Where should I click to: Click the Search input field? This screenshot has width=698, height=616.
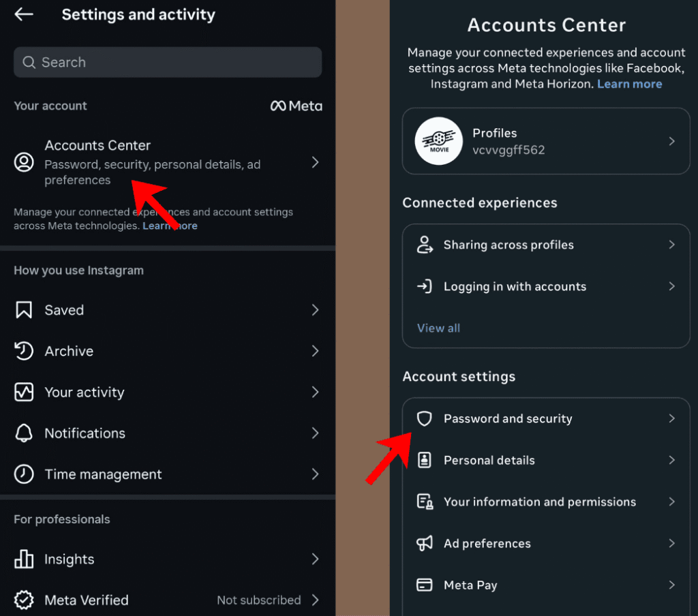coord(168,62)
